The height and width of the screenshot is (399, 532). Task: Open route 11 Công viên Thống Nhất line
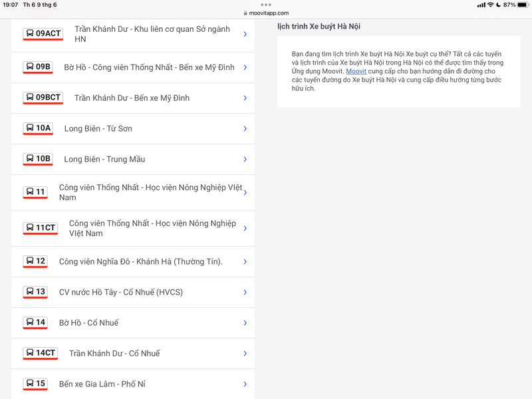(150, 192)
